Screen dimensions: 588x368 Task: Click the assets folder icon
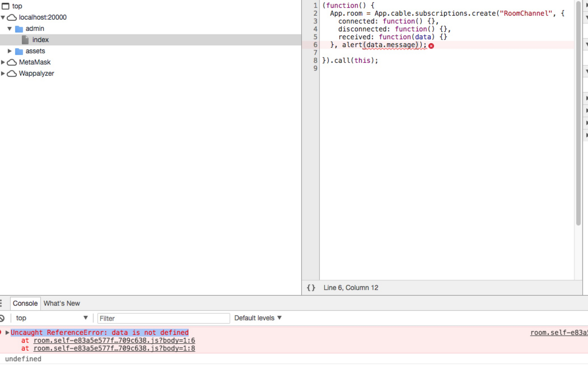coord(19,51)
